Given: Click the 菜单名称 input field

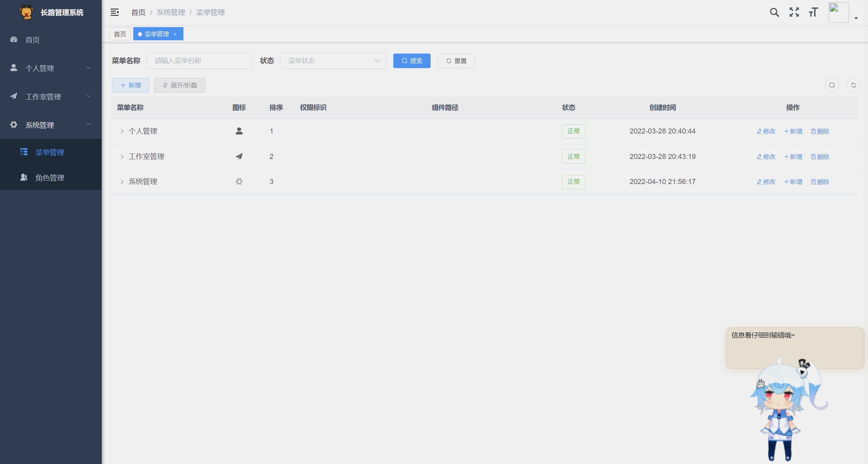Looking at the screenshot, I should pos(199,61).
